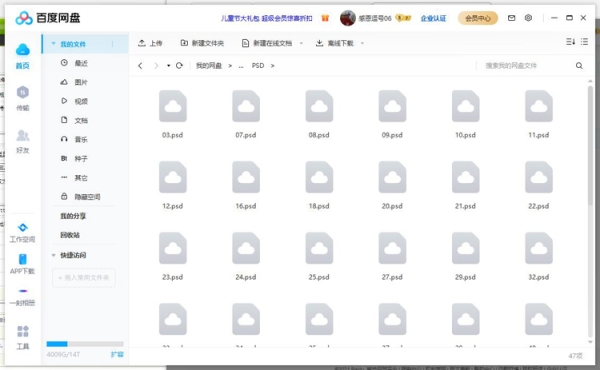
Task: Open the mail message icon
Action: (x=511, y=18)
